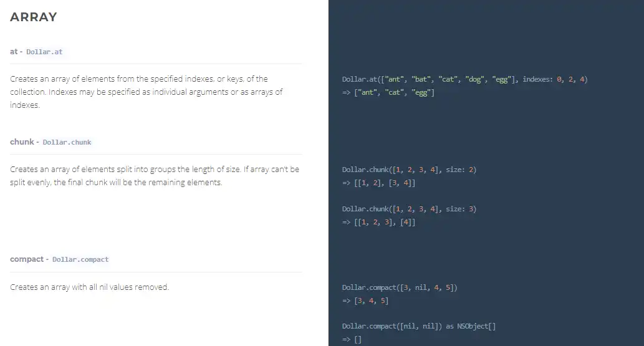The image size is (644, 346).
Task: Click the Dollar.chunk size: 3 example
Action: coord(409,209)
